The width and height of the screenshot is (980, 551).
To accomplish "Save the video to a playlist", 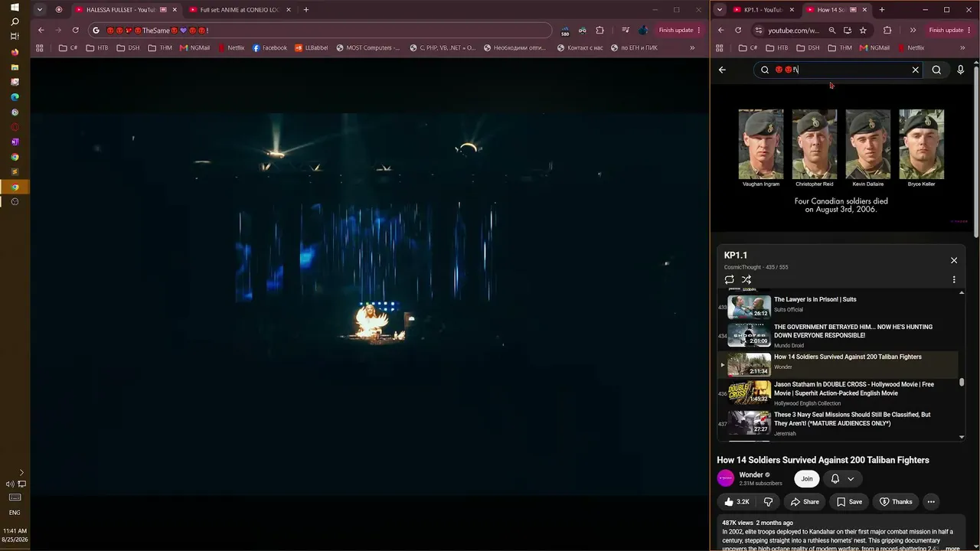I will point(849,502).
